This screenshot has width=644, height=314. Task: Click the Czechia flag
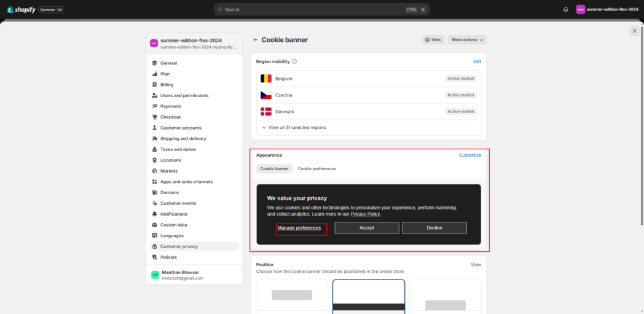tap(265, 95)
